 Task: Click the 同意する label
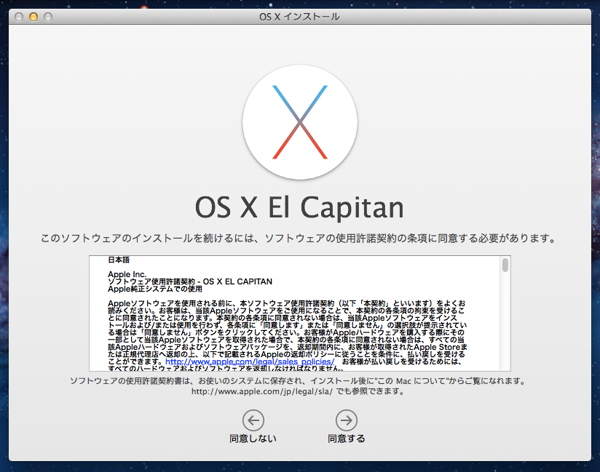(346, 439)
